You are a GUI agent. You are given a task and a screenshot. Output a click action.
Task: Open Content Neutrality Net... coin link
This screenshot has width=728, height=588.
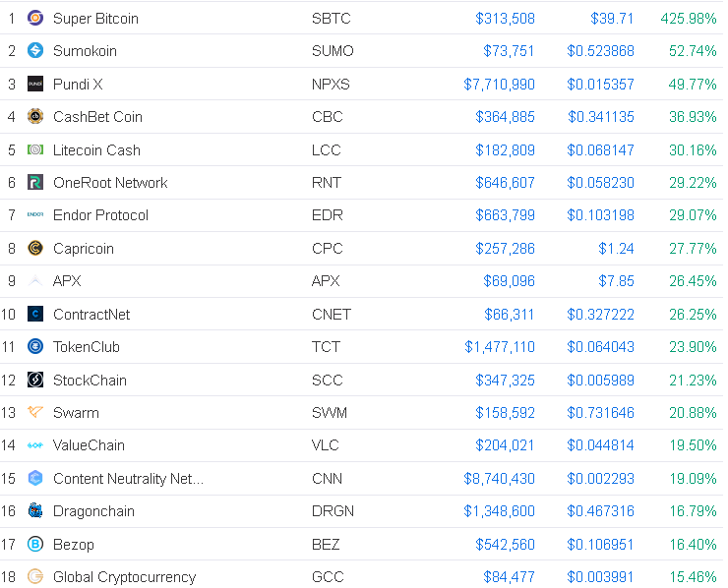pos(129,479)
